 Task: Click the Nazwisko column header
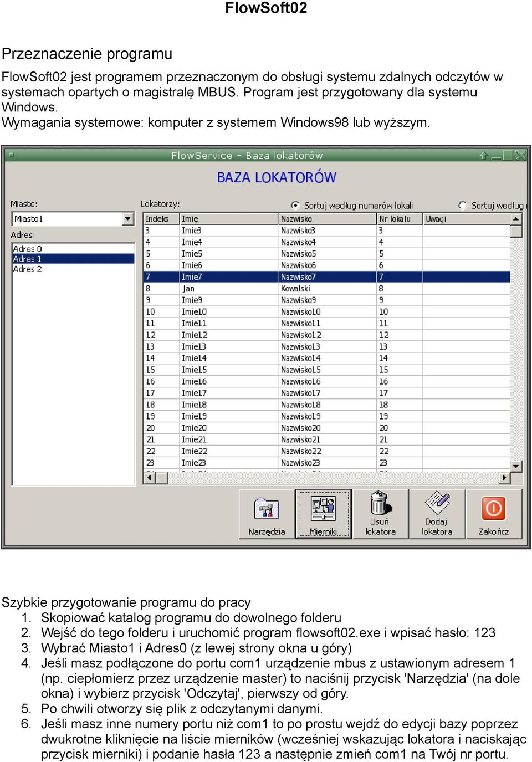(x=327, y=219)
